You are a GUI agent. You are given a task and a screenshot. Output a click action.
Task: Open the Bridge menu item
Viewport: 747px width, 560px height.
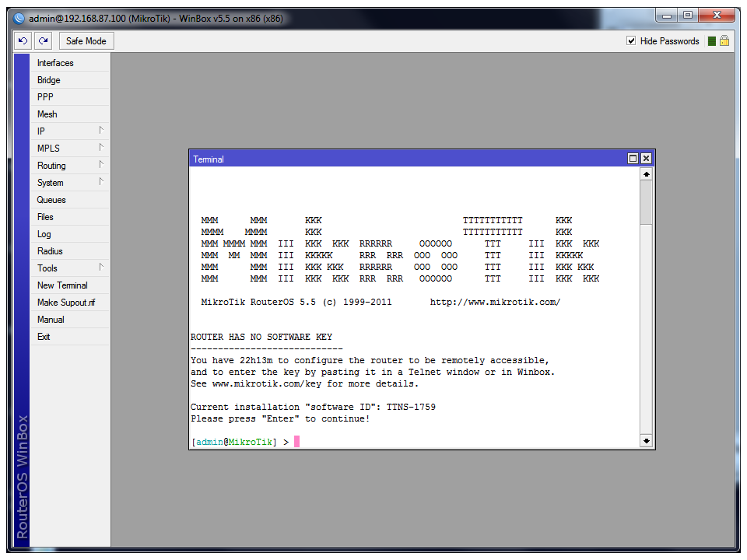pyautogui.click(x=48, y=80)
